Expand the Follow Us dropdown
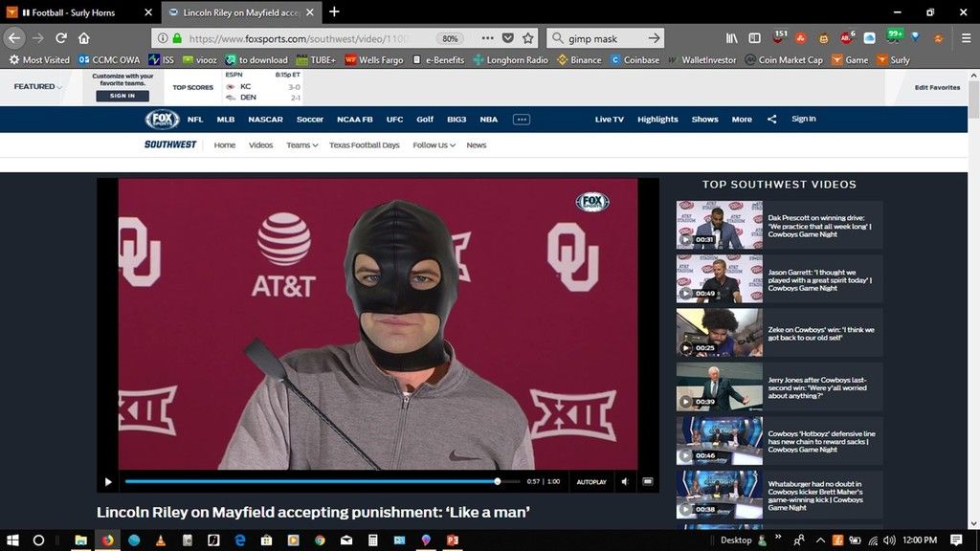The height and width of the screenshot is (551, 980). pyautogui.click(x=434, y=145)
